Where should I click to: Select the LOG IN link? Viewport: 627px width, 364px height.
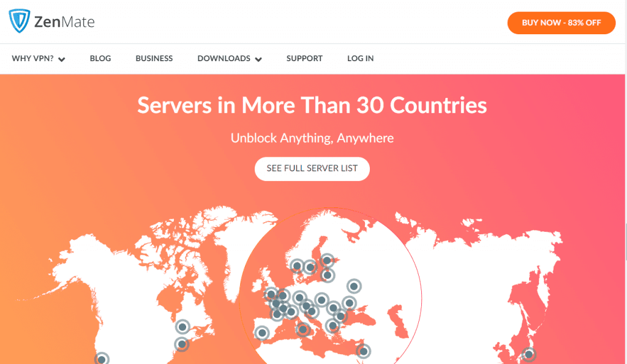click(360, 58)
